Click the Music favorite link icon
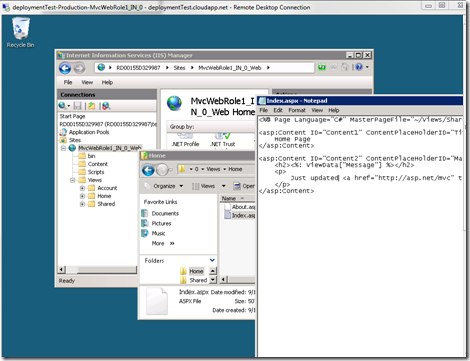Viewport: 470px width, 361px height. tap(145, 233)
